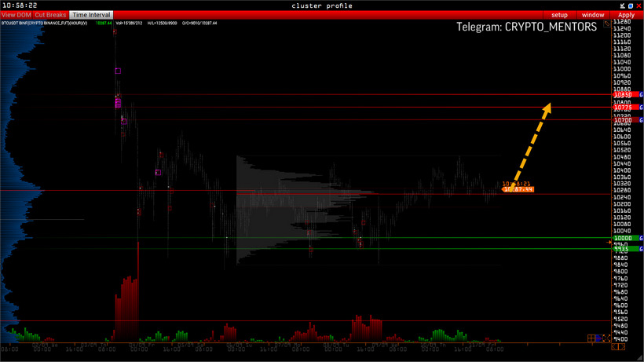
Task: Select the Cut Breaks menu item
Action: click(50, 15)
